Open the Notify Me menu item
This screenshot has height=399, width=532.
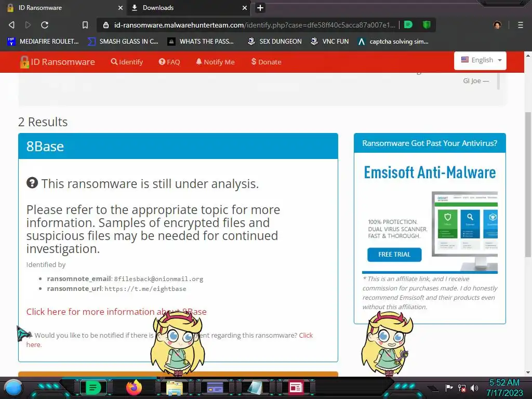click(x=215, y=62)
